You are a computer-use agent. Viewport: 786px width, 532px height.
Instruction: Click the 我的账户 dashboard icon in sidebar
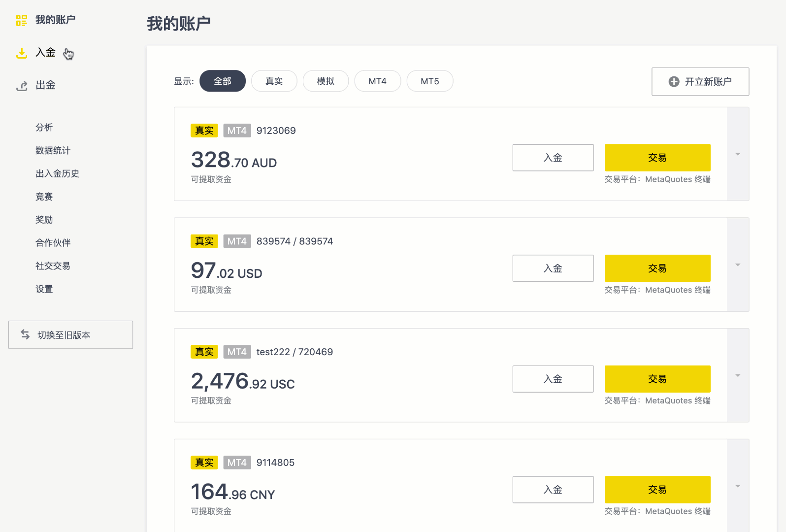point(21,20)
